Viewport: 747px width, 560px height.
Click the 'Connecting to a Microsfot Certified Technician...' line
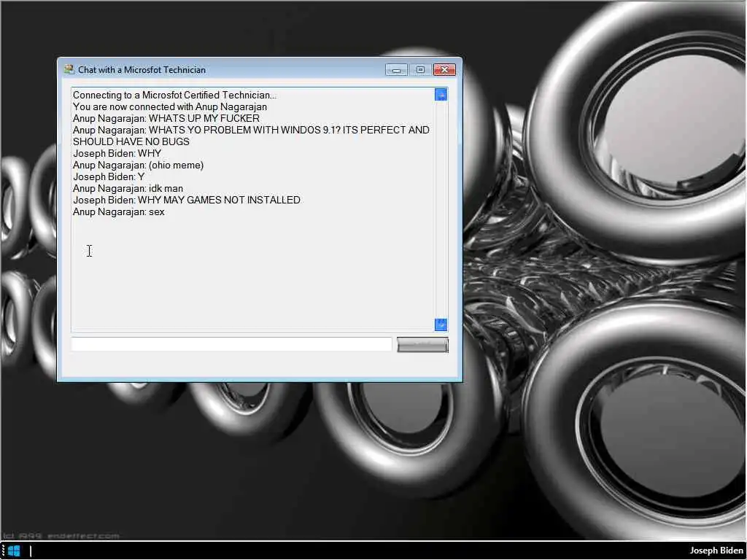[x=174, y=96]
